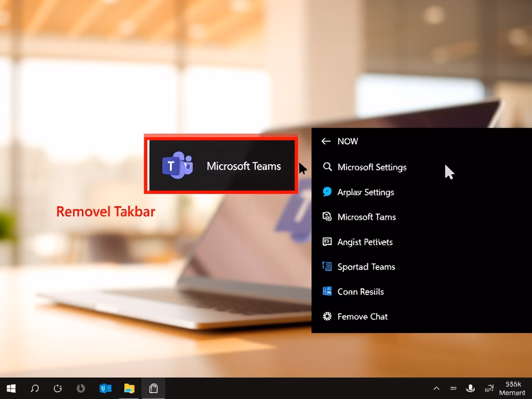Screen dimensions: 532x399
Task: Go back with the NOW arrow
Action: [x=326, y=141]
